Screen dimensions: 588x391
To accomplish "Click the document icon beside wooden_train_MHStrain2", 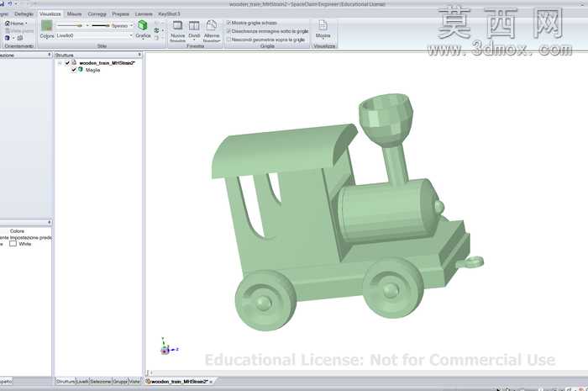I will tap(74, 63).
